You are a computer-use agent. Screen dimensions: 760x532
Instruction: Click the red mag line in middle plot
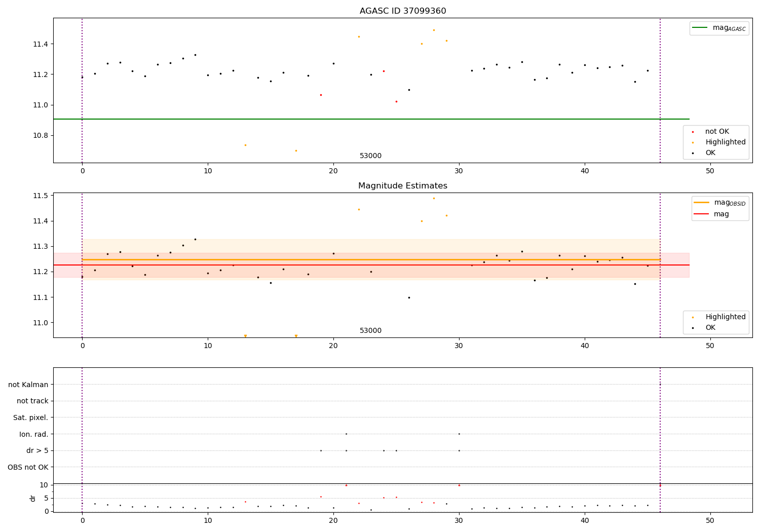[x=371, y=265]
